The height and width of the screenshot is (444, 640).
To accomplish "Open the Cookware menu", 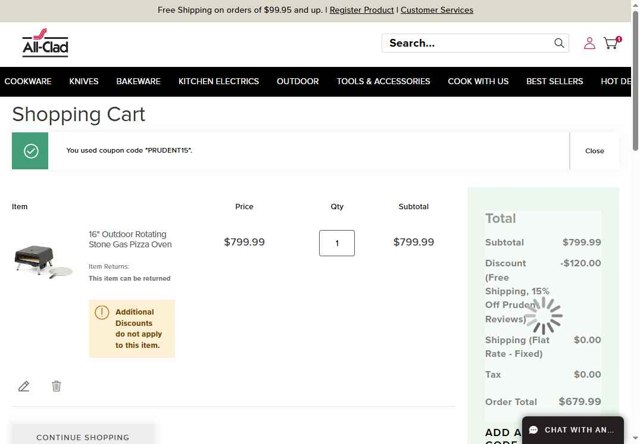I will click(x=28, y=81).
